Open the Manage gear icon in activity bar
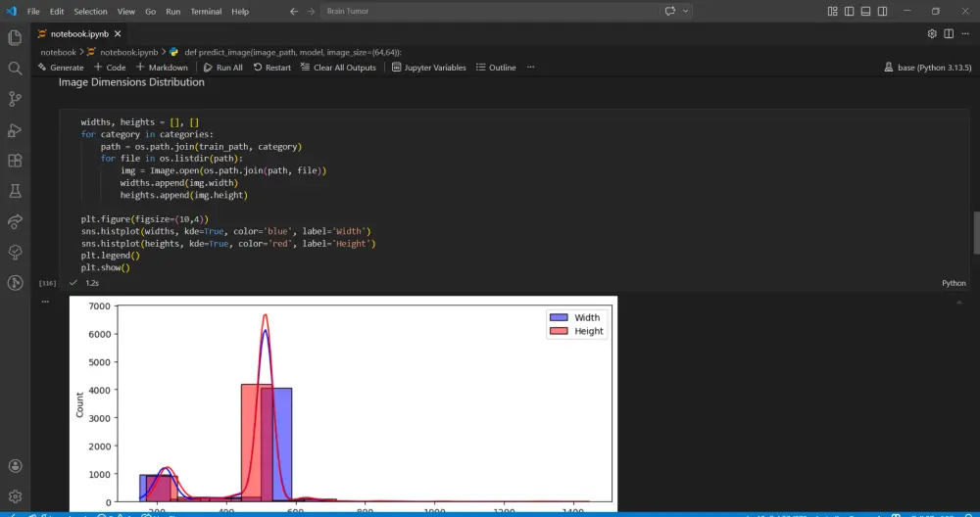 (15, 496)
